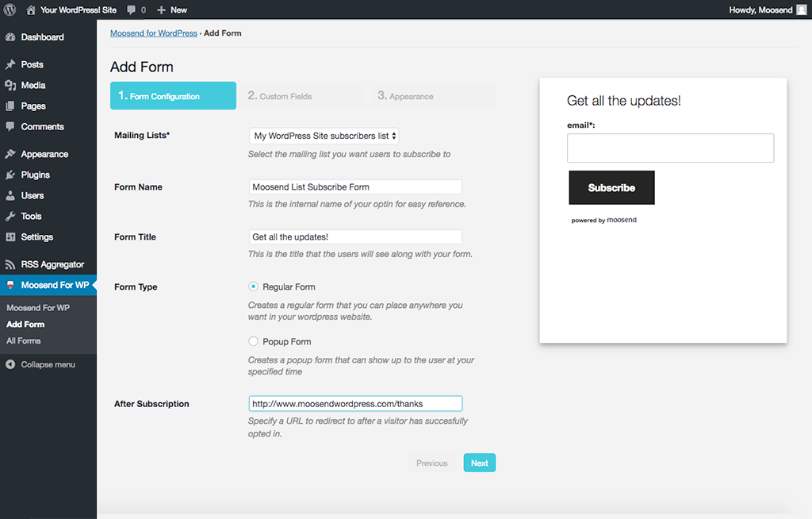
Task: Click the 'After Subscription' field label
Action: click(151, 403)
